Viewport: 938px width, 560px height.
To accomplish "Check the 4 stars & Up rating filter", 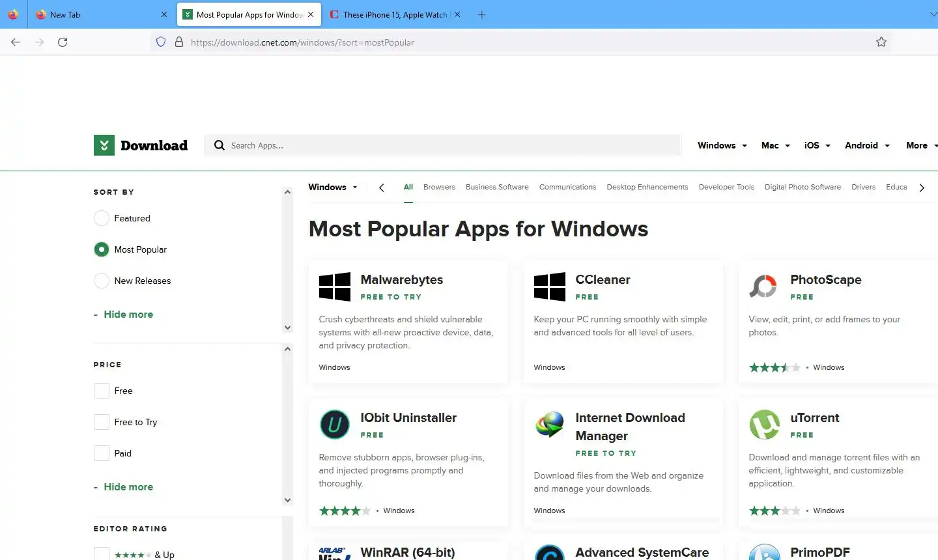I will 102,554.
